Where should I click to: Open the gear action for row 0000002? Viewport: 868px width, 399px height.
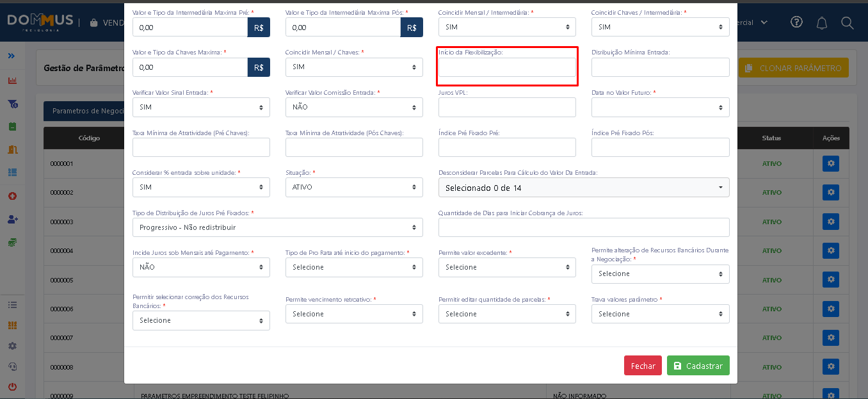831,192
